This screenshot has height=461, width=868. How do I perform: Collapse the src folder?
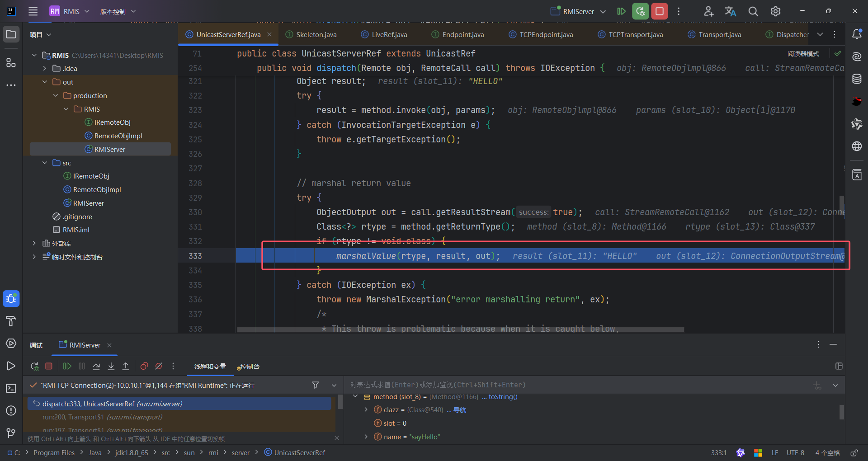point(45,163)
